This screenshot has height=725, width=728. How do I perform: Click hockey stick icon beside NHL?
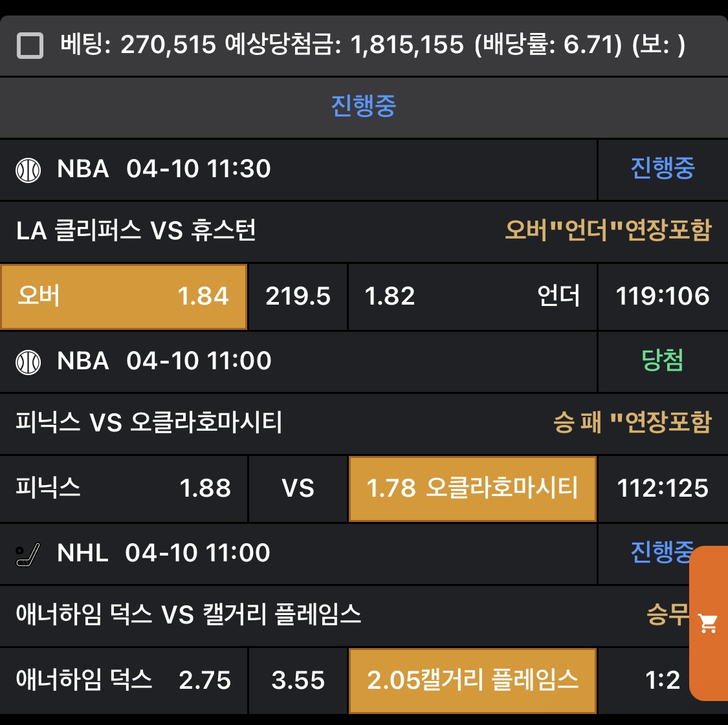28,554
